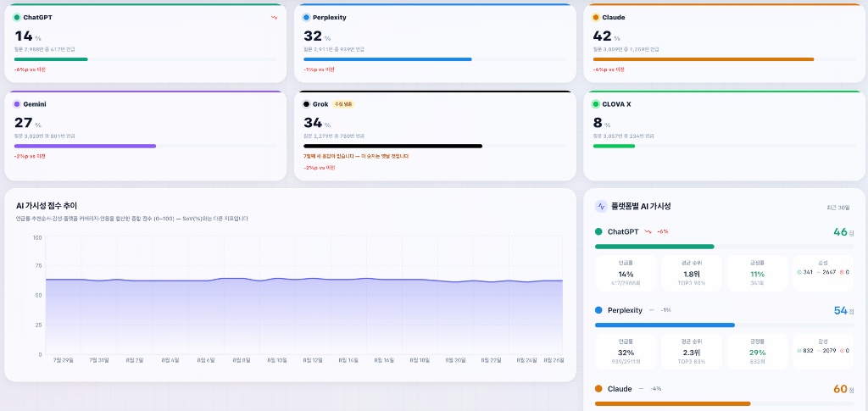Click the -6%p vs 이전 text on ChatGPT card
The width and height of the screenshot is (868, 411).
tap(30, 69)
